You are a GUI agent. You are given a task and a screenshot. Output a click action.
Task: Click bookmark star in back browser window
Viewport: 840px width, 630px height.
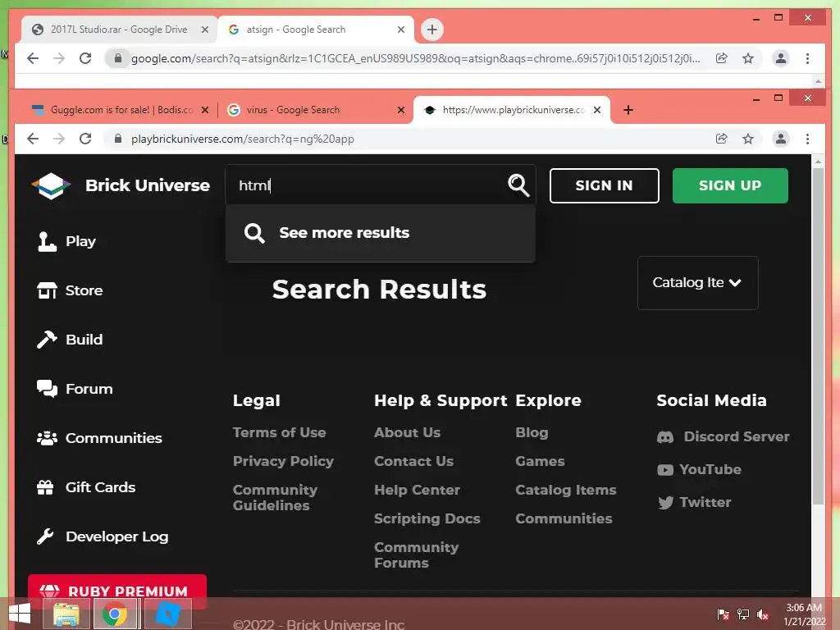click(x=748, y=58)
